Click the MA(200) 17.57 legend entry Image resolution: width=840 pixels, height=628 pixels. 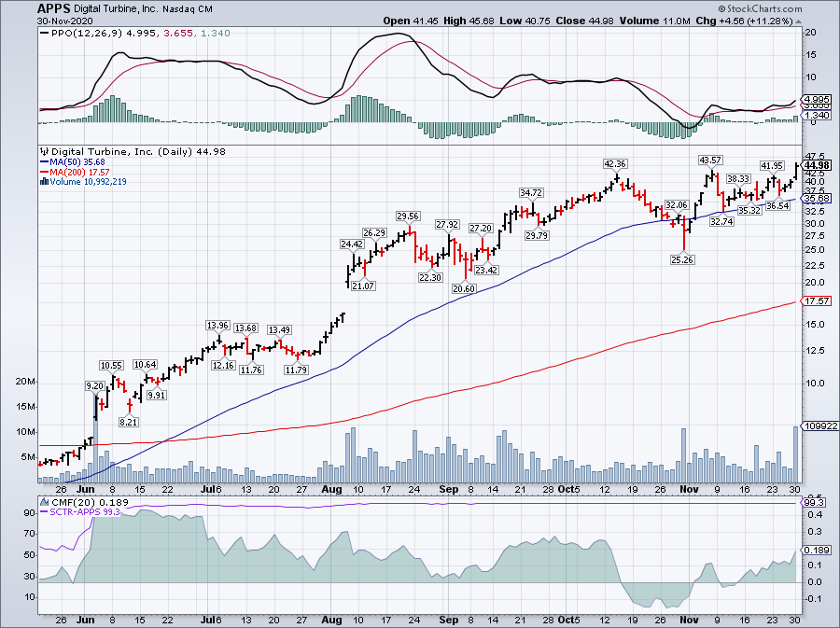click(80, 173)
